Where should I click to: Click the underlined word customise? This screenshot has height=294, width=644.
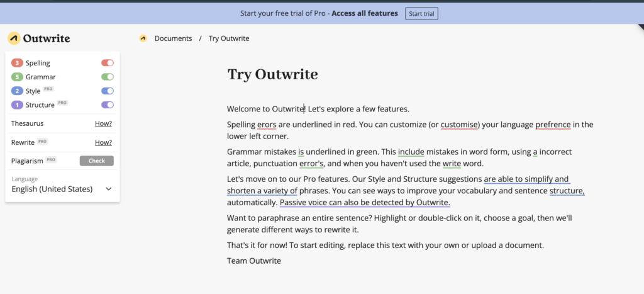click(x=460, y=125)
